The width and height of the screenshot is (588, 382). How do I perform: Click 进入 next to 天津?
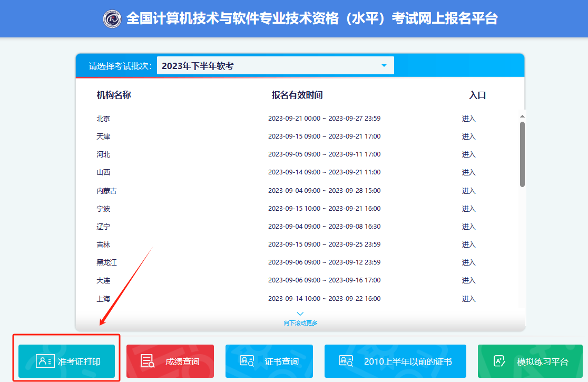pyautogui.click(x=468, y=136)
